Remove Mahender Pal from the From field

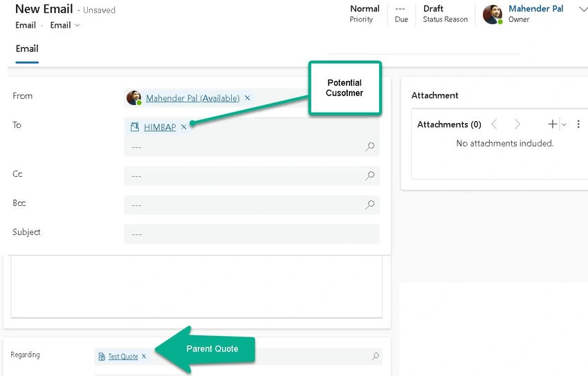(247, 97)
